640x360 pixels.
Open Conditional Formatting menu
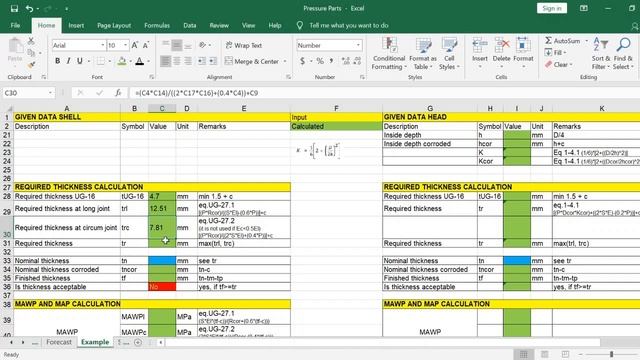tap(389, 54)
